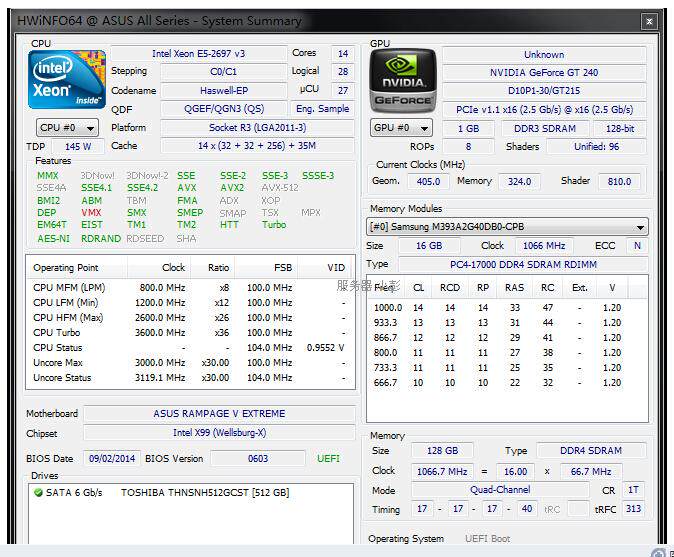Select the Uncore Status row
Screen dimensions: 674x557
click(190, 378)
